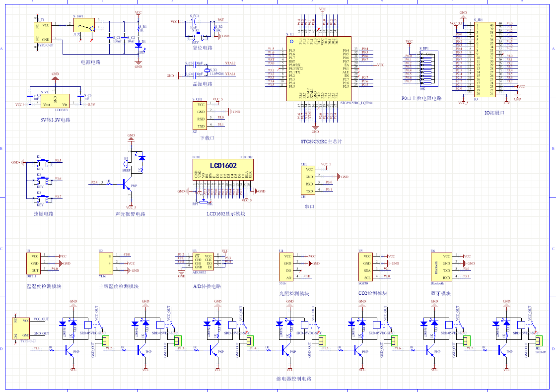The image size is (556, 392).
Task: Click the BEEP buzzer symbol B1
Action: tap(127, 165)
